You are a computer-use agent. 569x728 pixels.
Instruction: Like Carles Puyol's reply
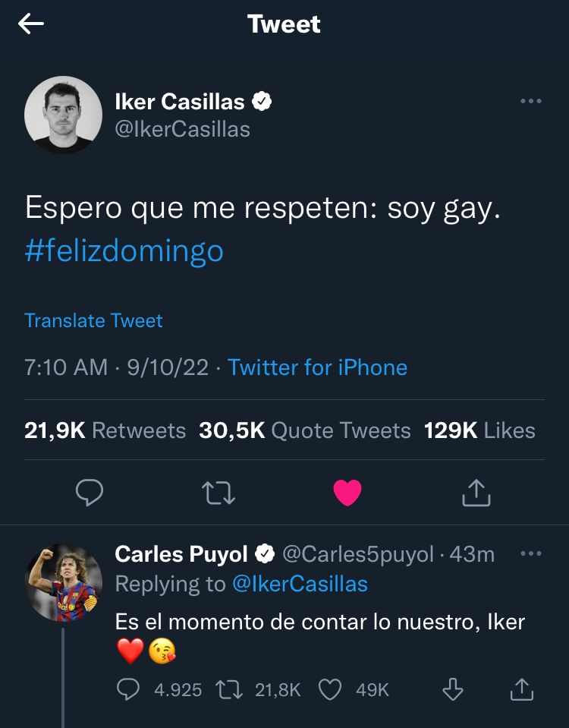tap(329, 689)
